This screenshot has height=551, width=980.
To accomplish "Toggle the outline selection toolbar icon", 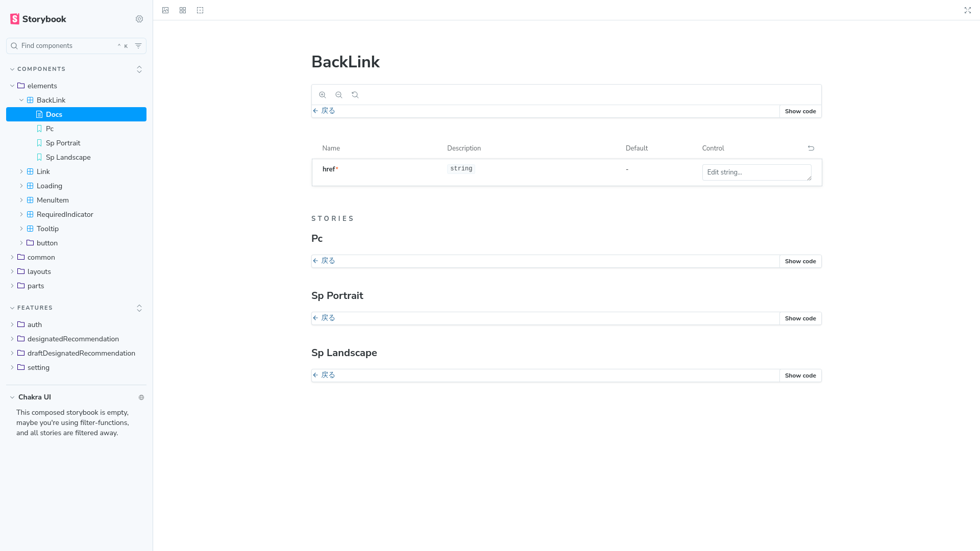I will click(200, 10).
